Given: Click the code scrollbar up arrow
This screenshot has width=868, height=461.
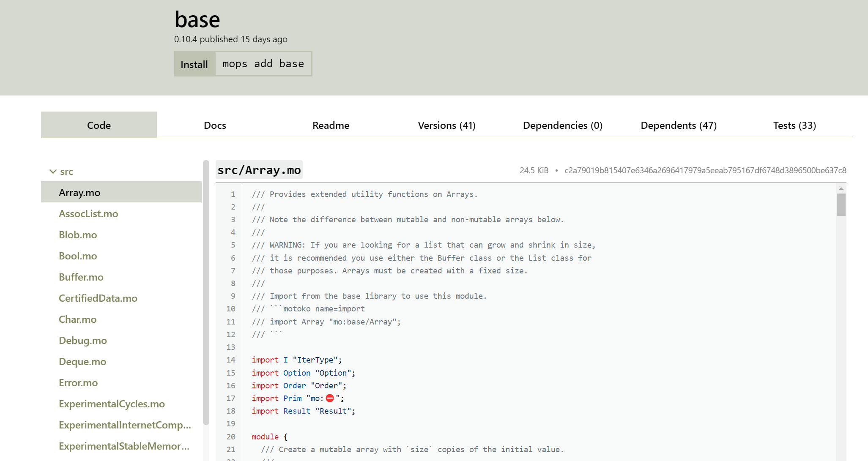Looking at the screenshot, I should 841,188.
